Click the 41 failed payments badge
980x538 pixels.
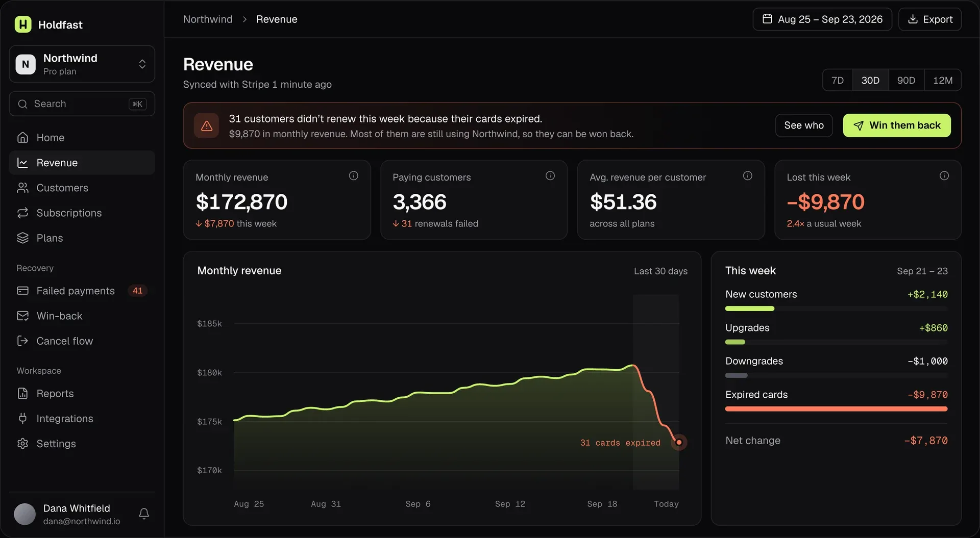coord(137,291)
